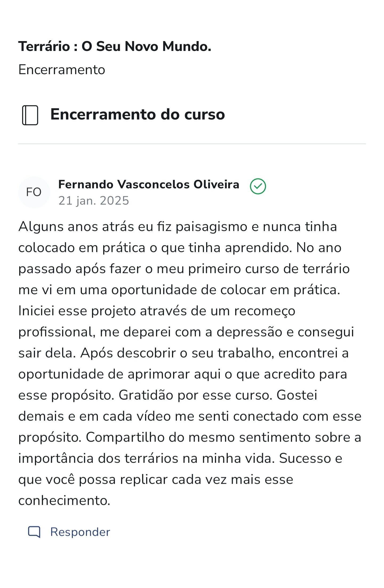Click the divider line below the heading
384x588 pixels.
click(x=192, y=144)
